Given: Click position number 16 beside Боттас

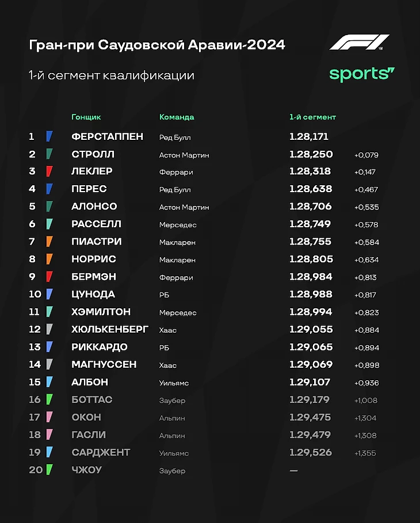Looking at the screenshot, I should click(35, 400).
